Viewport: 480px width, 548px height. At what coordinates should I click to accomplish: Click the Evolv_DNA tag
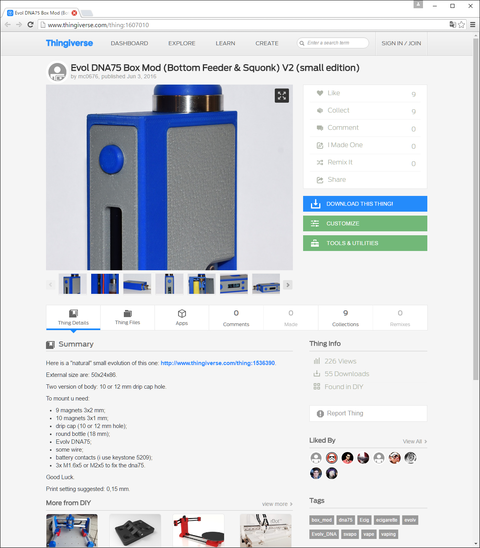pyautogui.click(x=324, y=534)
